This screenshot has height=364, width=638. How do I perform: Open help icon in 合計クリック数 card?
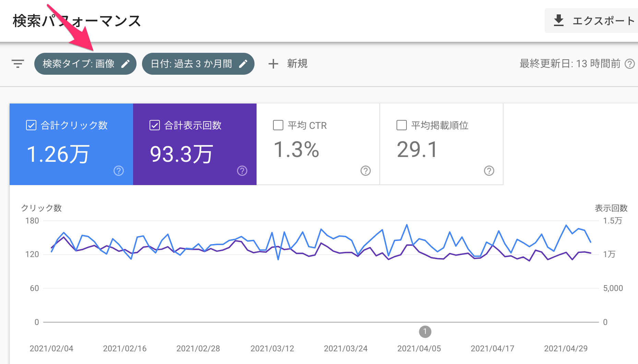(x=119, y=171)
